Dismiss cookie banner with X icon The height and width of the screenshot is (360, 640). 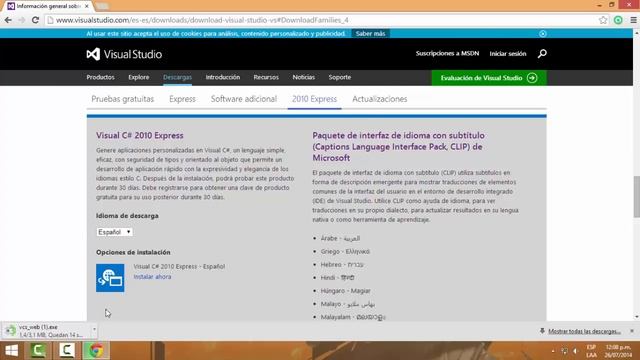coord(543,33)
